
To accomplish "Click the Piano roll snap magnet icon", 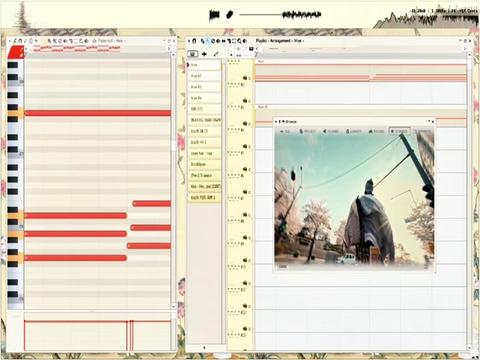I will click(x=20, y=41).
